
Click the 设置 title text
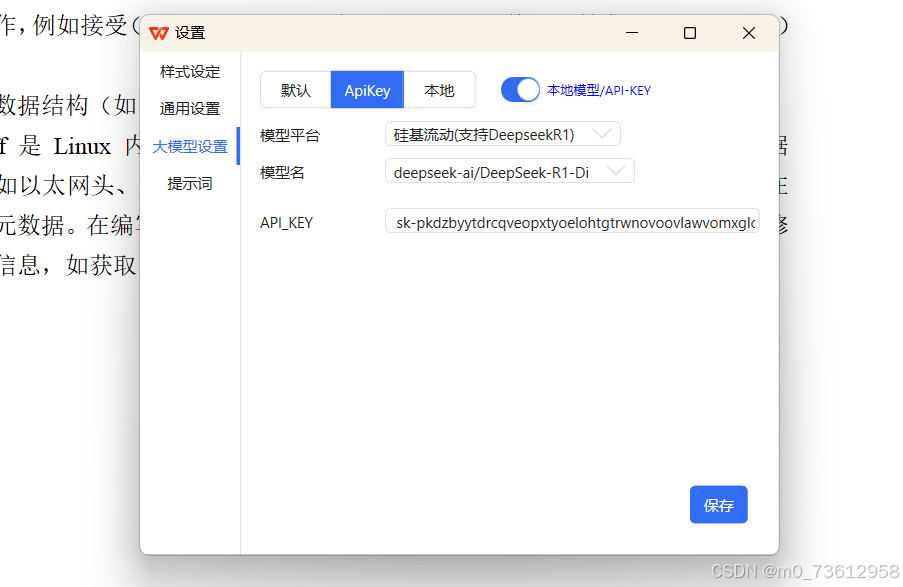[190, 33]
